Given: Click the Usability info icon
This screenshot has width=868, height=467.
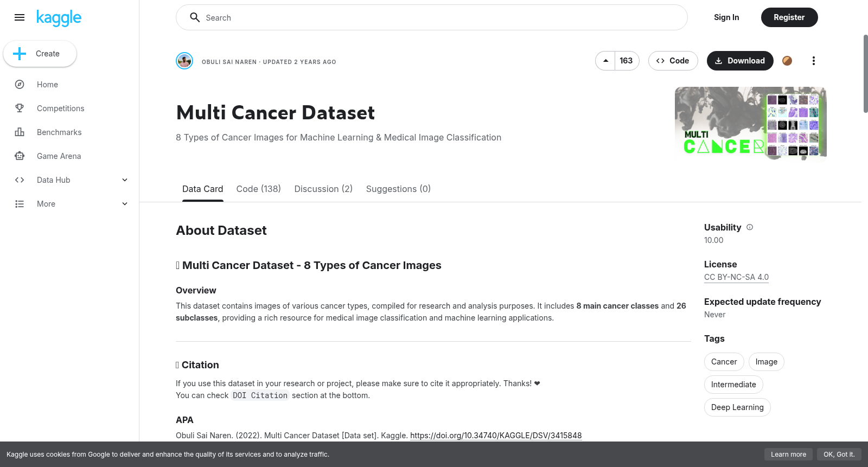Looking at the screenshot, I should pyautogui.click(x=750, y=227).
